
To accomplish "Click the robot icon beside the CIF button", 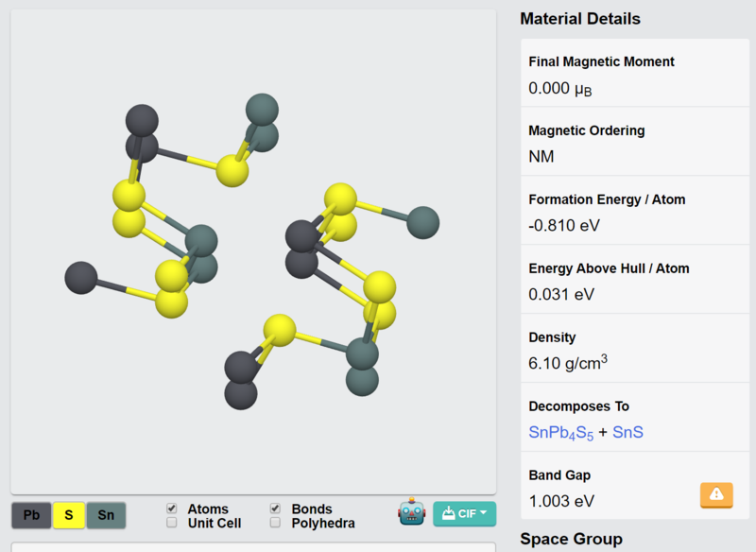I will (412, 512).
